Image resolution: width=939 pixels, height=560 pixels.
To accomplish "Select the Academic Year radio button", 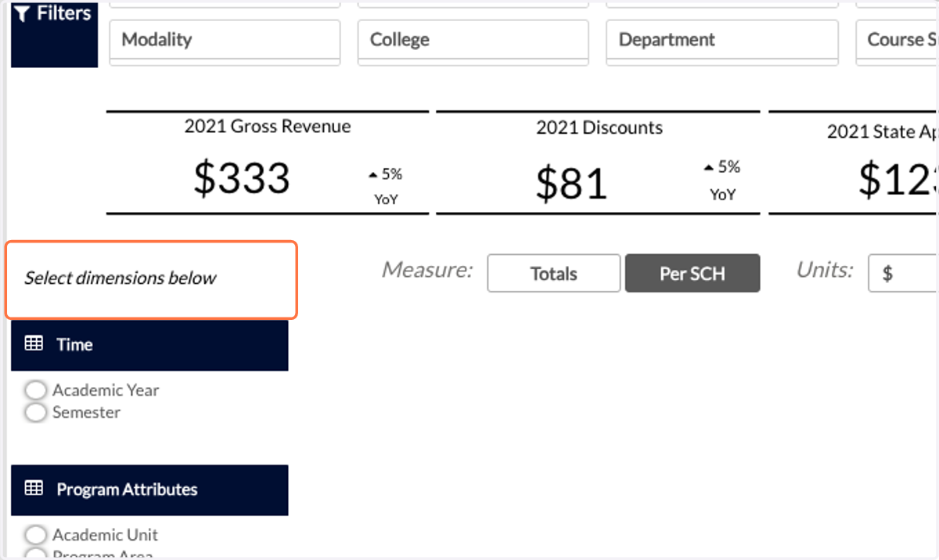I will 35,389.
